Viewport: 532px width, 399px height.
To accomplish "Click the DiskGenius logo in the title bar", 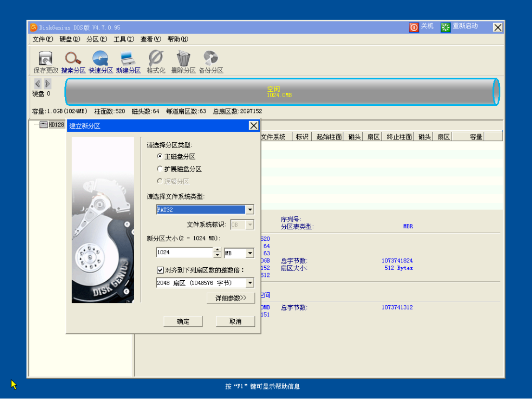I will tap(33, 27).
